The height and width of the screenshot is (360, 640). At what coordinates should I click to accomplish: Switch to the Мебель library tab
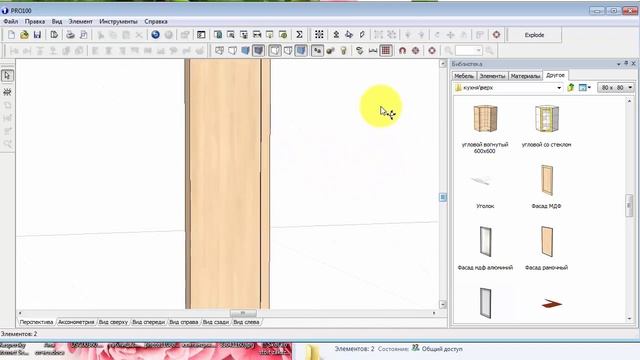(x=464, y=76)
